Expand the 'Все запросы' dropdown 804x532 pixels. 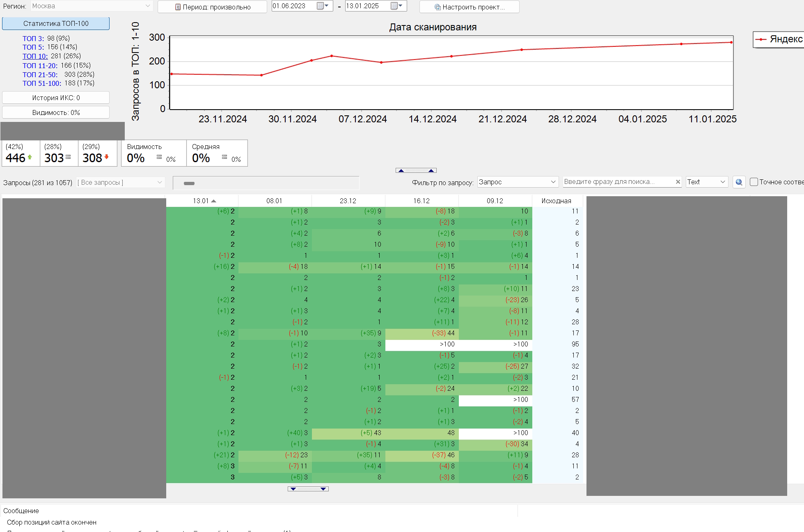click(121, 182)
